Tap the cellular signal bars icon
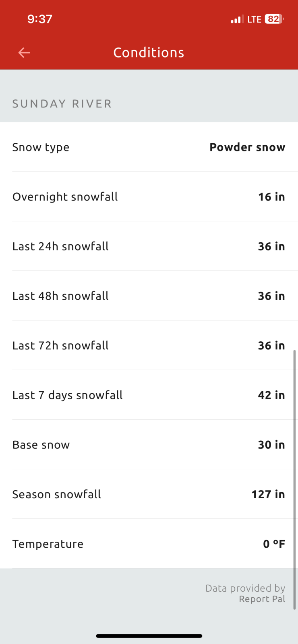Viewport: 298px width, 644px height. click(237, 19)
